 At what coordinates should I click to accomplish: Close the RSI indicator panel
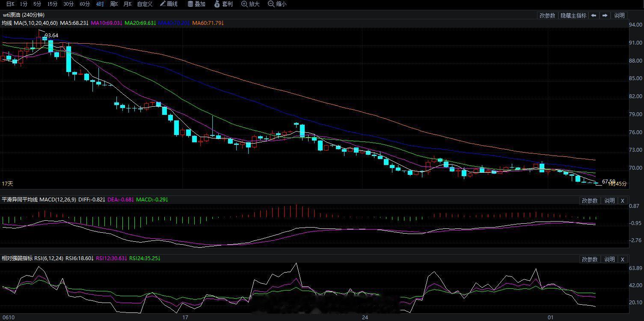point(623,259)
